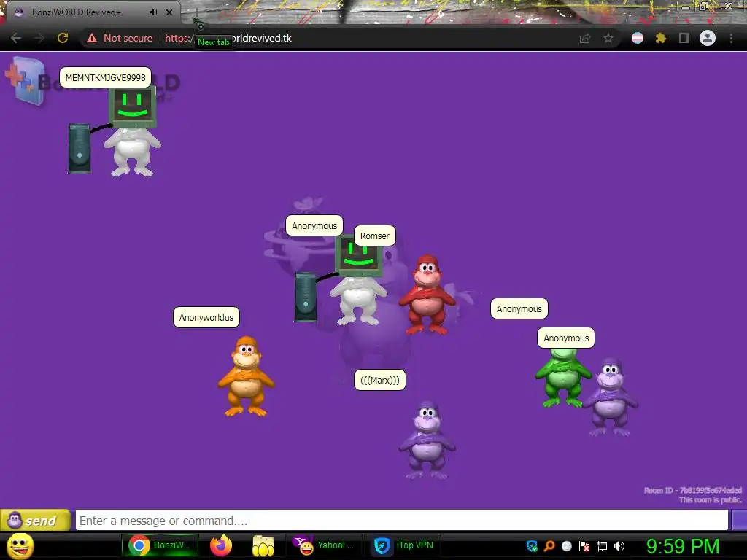Click the (((Marx))) name tag
Image resolution: width=747 pixels, height=560 pixels.
tap(379, 380)
